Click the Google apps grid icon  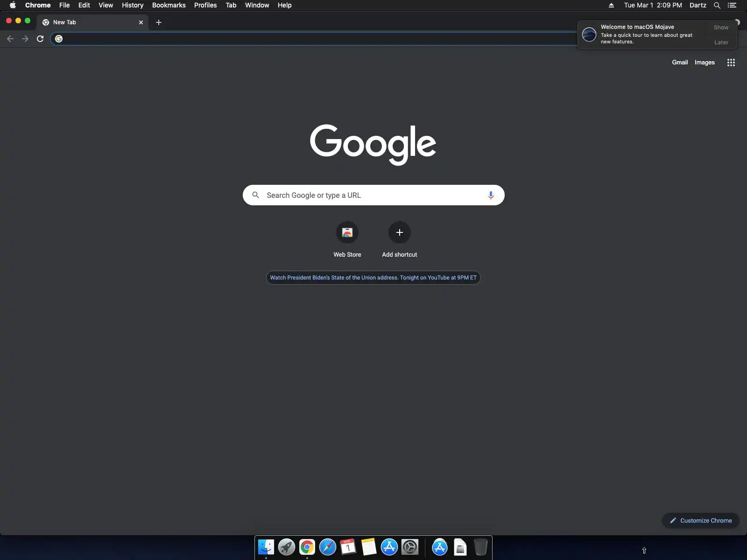pos(731,63)
